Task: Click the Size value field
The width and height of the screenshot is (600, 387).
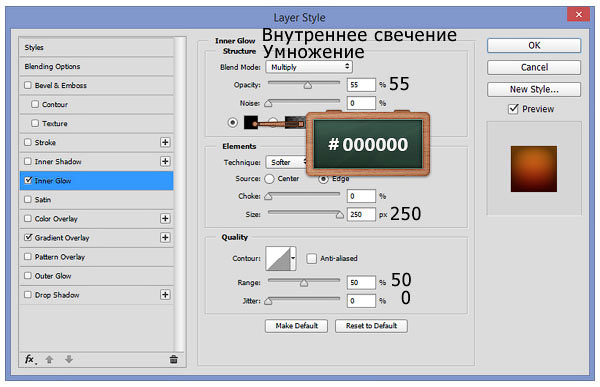Action: tap(361, 214)
